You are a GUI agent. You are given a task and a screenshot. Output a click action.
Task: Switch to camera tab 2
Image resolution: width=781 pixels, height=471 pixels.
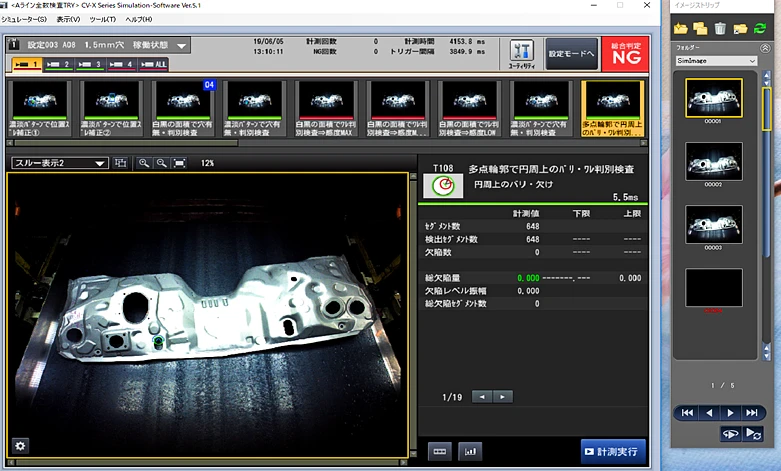click(58, 65)
